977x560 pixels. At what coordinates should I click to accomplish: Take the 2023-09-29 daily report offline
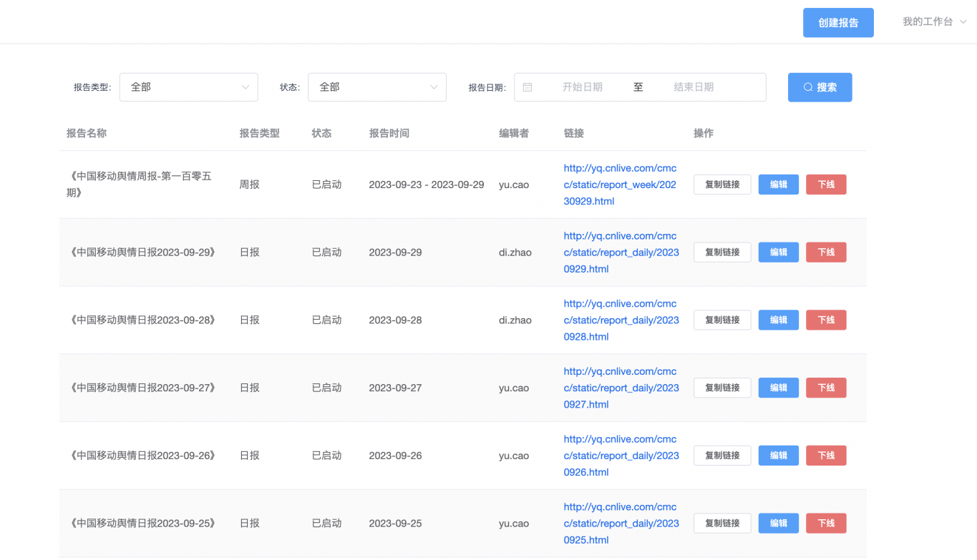tap(826, 252)
